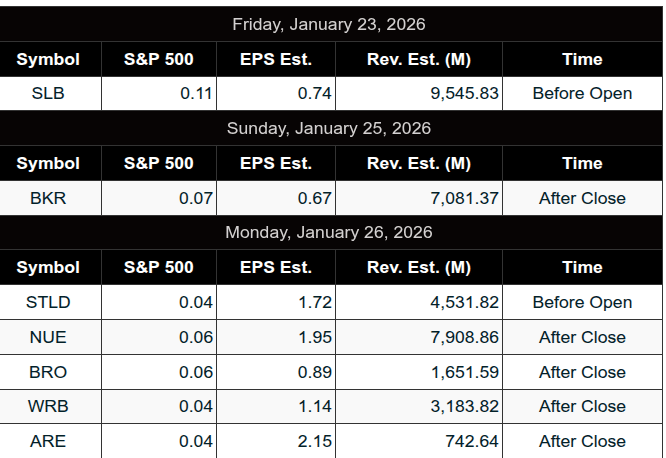666x458 pixels.
Task: Select the STLD ticker symbol
Action: coord(48,302)
